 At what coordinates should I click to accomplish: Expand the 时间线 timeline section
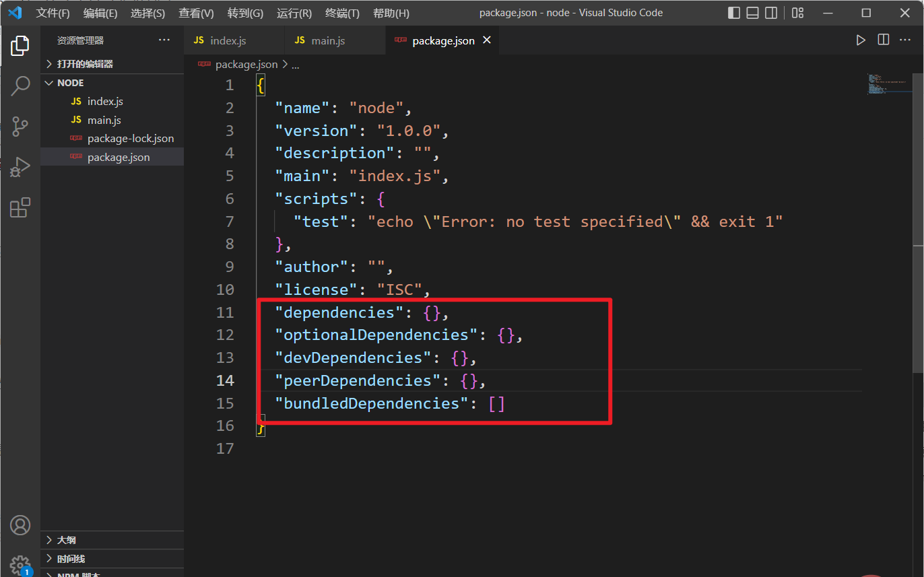coord(112,559)
